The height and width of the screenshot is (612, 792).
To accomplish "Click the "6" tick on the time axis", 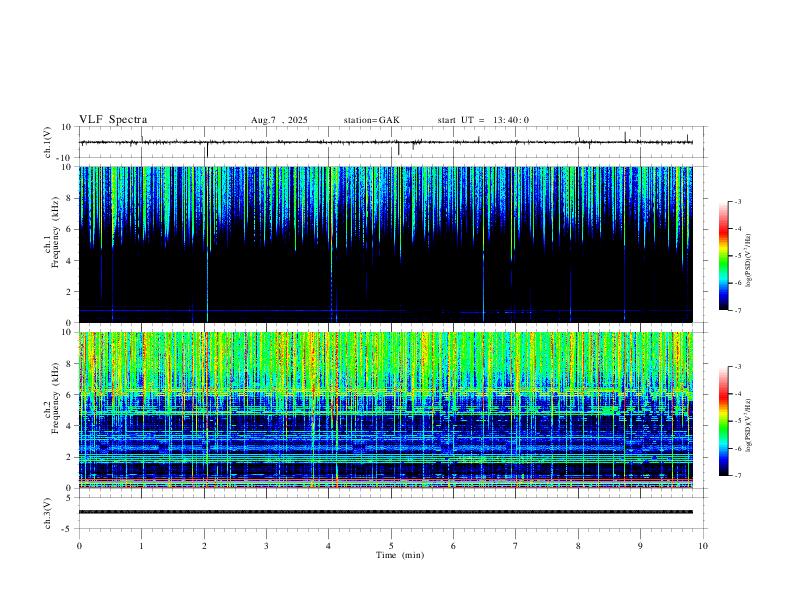I will [x=454, y=546].
